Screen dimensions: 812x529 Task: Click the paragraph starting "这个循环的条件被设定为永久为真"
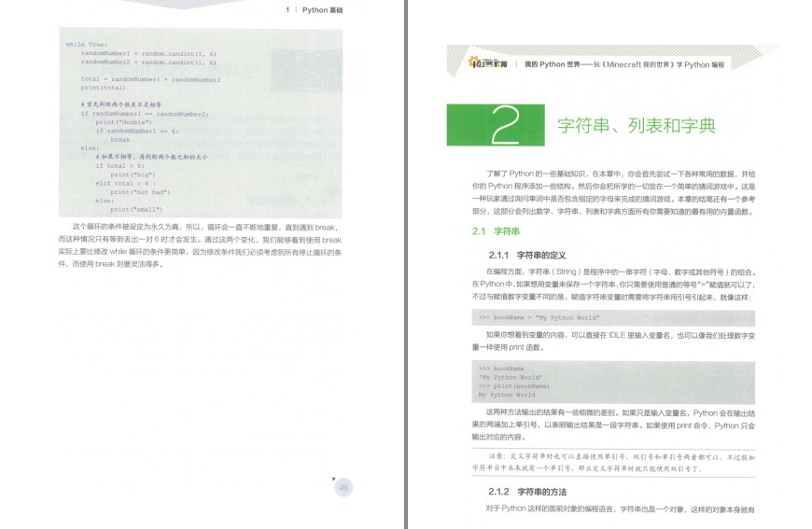pyautogui.click(x=200, y=246)
